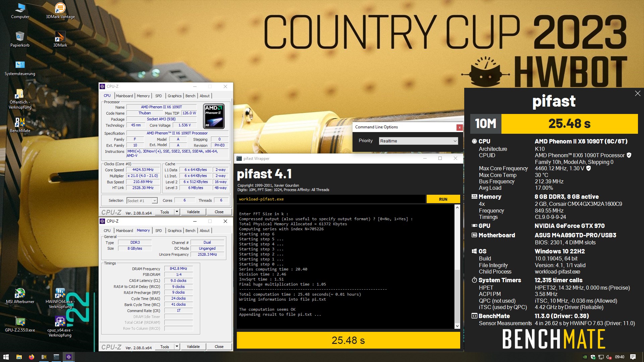Click Close button in lower CPU-Z Memory window
This screenshot has height=362, width=644.
click(219, 347)
